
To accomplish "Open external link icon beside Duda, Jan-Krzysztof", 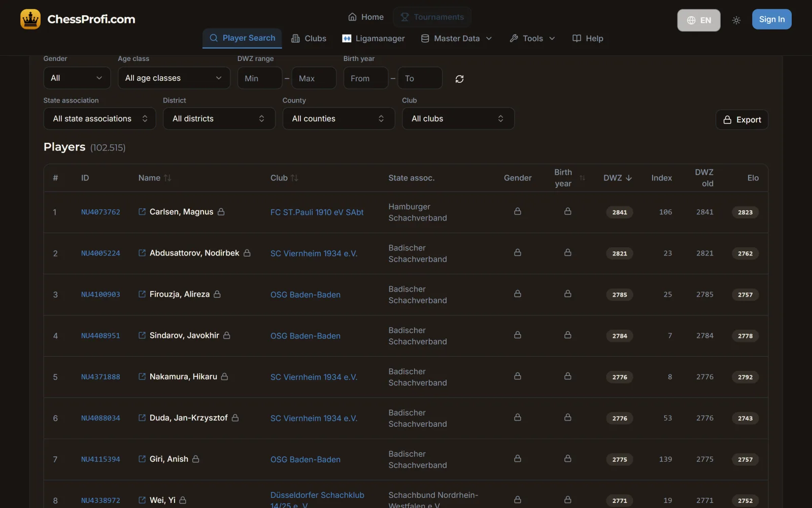I will coord(142,417).
